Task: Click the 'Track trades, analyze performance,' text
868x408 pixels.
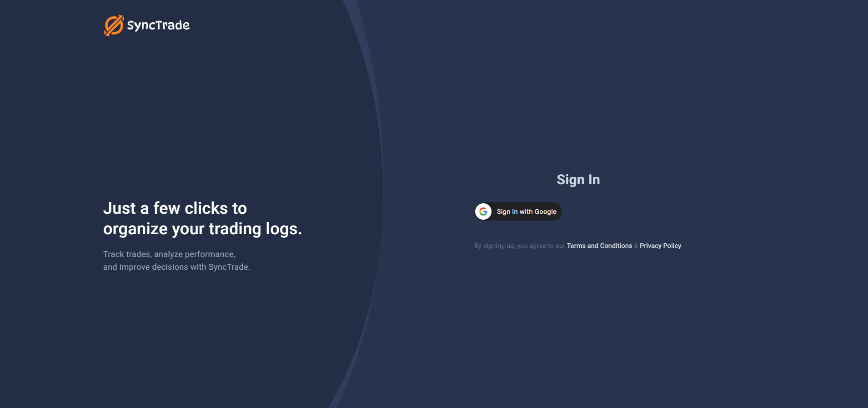Action: (x=169, y=254)
